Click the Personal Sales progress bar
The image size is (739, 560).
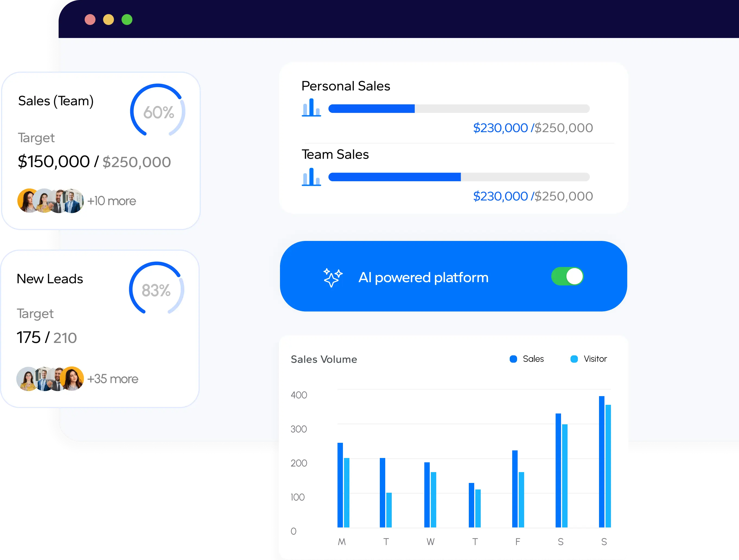459,109
